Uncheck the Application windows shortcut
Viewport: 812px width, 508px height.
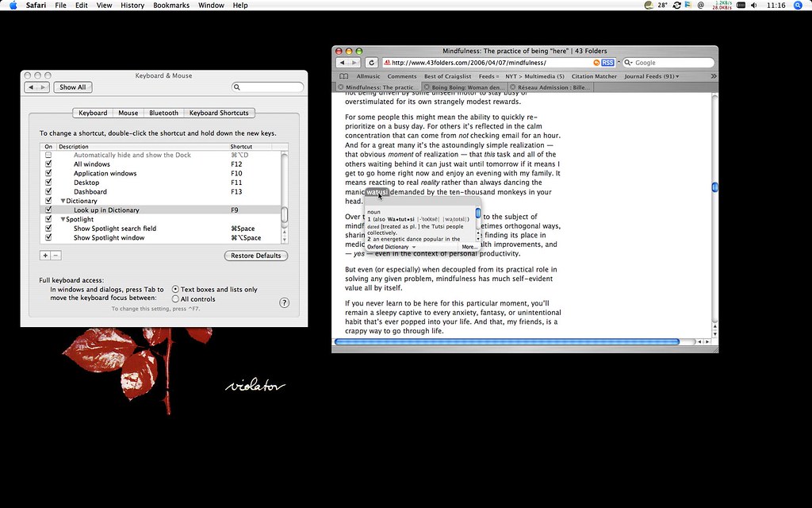tap(48, 173)
